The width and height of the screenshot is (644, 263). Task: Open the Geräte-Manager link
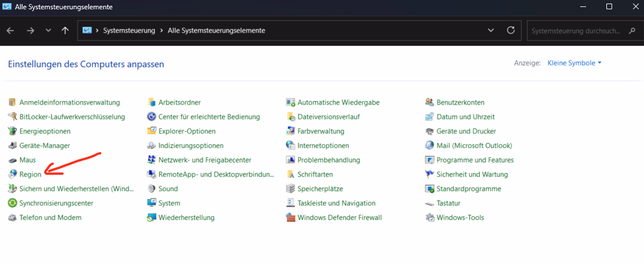point(45,145)
